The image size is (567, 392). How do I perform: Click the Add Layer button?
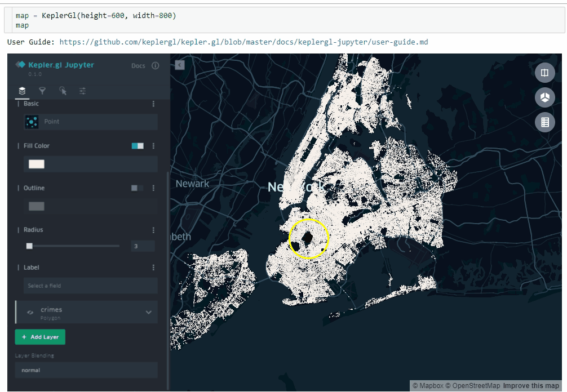(40, 337)
